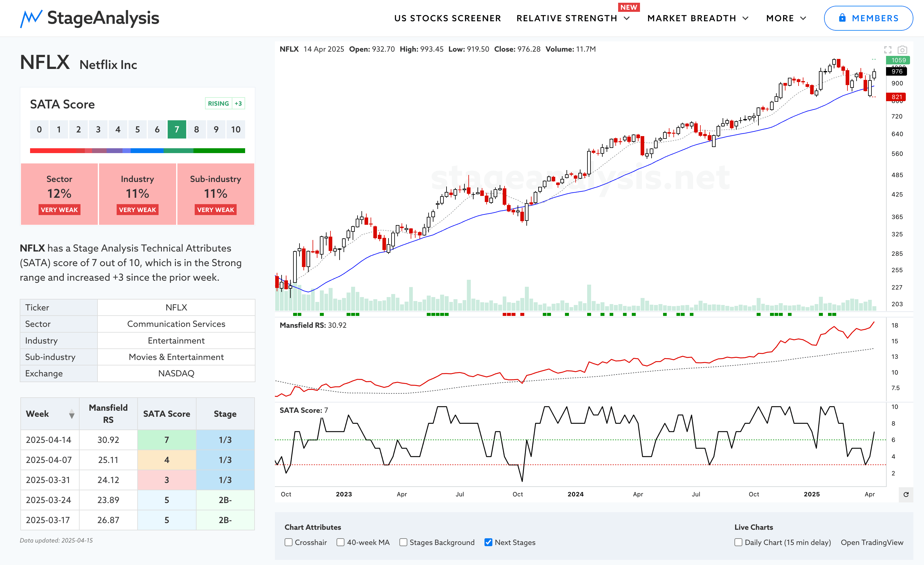The height and width of the screenshot is (565, 924).
Task: Enable Daily Chart 15 min delay checkbox
Action: (738, 542)
